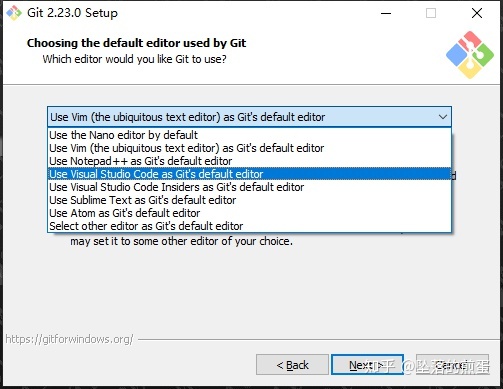This screenshot has height=389, width=503.
Task: Choose Visual Studio Code Insiders option
Action: click(249, 187)
